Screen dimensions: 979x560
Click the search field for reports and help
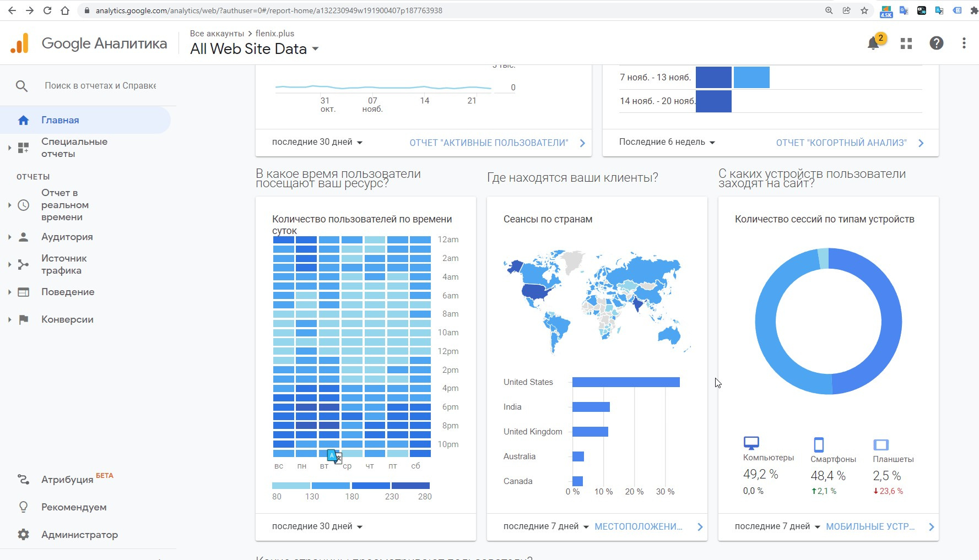click(x=100, y=86)
